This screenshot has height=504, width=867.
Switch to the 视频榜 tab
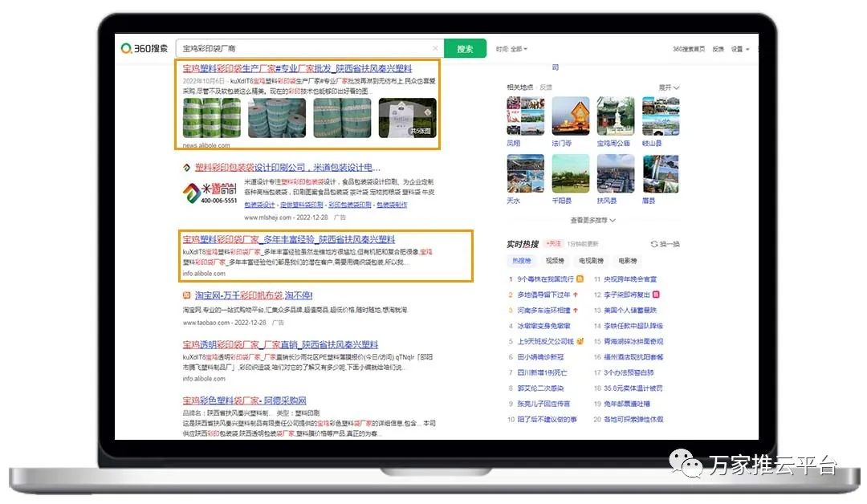coord(555,261)
